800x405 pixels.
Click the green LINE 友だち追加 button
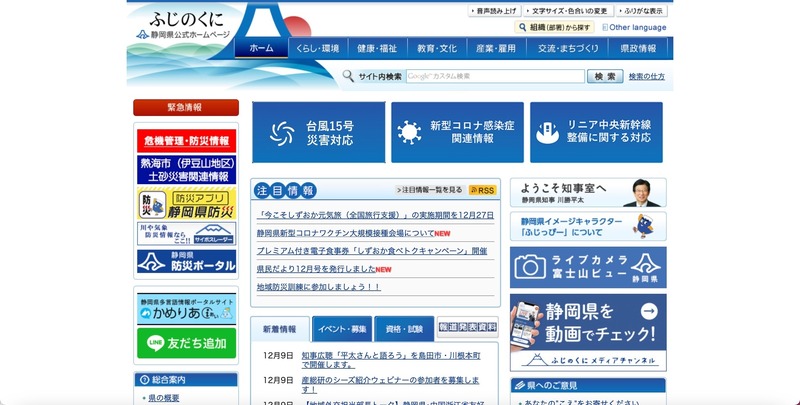(186, 343)
